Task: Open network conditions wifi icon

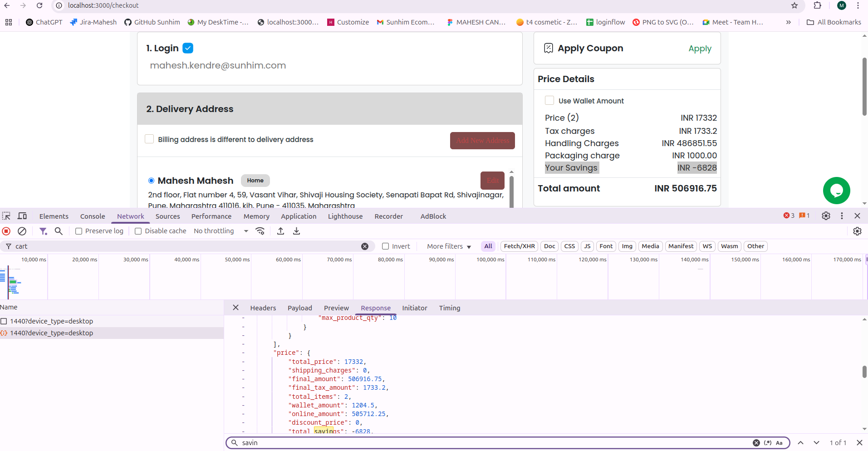Action: 260,231
